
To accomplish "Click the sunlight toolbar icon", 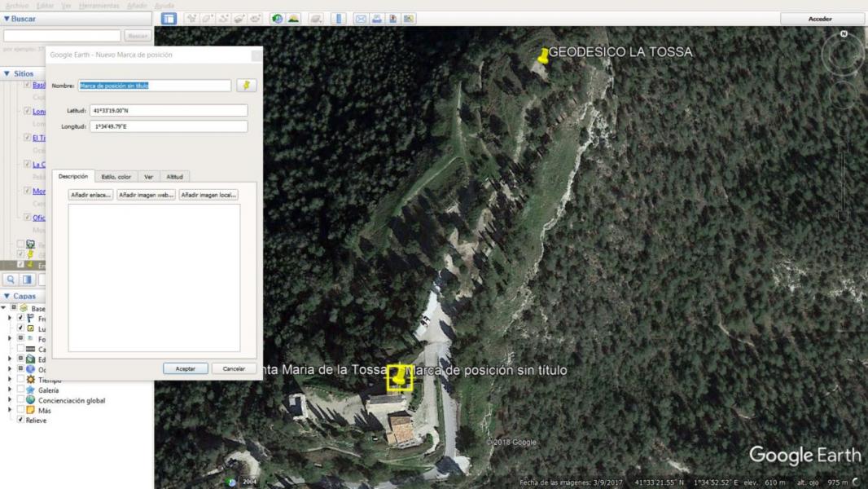I will tap(293, 19).
